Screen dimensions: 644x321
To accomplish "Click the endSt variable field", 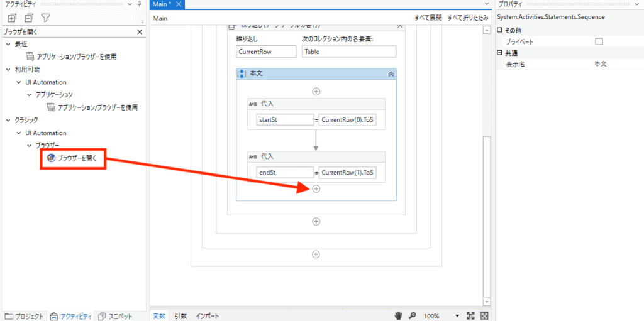I will (x=285, y=173).
